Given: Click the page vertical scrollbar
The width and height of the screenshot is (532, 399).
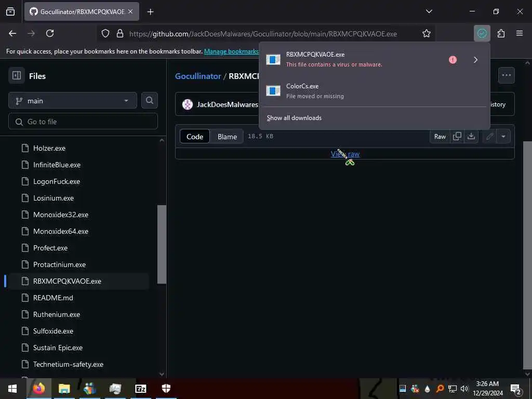Looking at the screenshot, I should tap(527, 255).
